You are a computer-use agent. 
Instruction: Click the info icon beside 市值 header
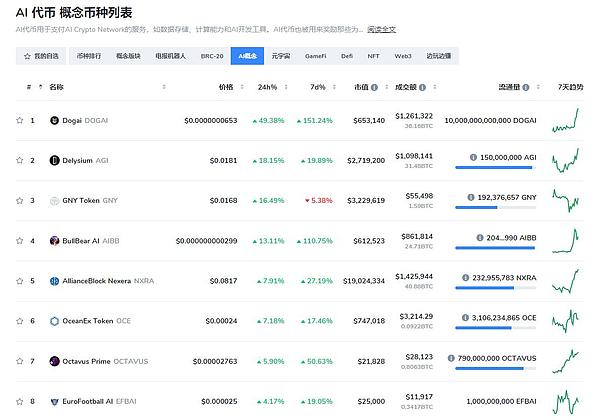tap(375, 87)
